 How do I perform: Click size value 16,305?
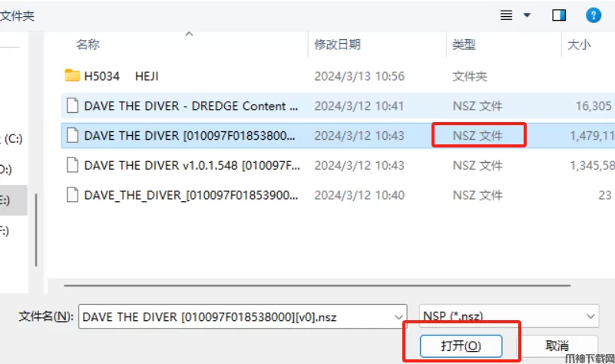[594, 106]
